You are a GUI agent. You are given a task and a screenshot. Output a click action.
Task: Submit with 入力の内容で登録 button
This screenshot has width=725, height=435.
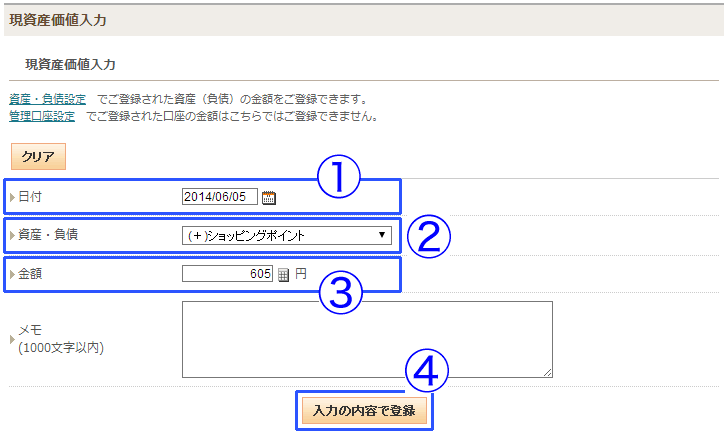pos(364,410)
